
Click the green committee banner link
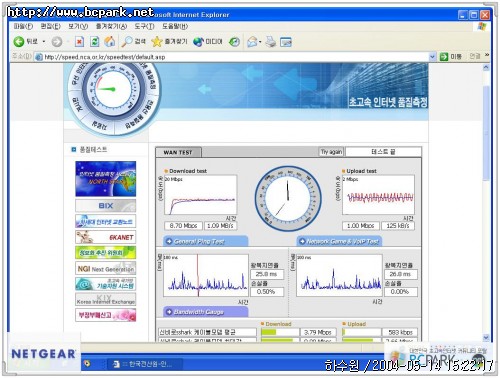click(x=106, y=253)
